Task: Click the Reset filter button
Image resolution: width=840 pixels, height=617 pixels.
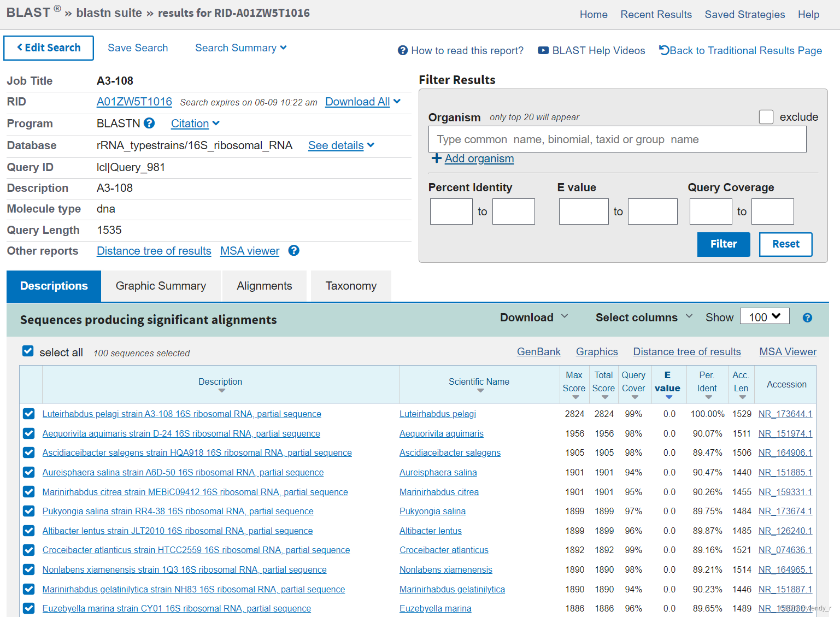Action: tap(785, 244)
